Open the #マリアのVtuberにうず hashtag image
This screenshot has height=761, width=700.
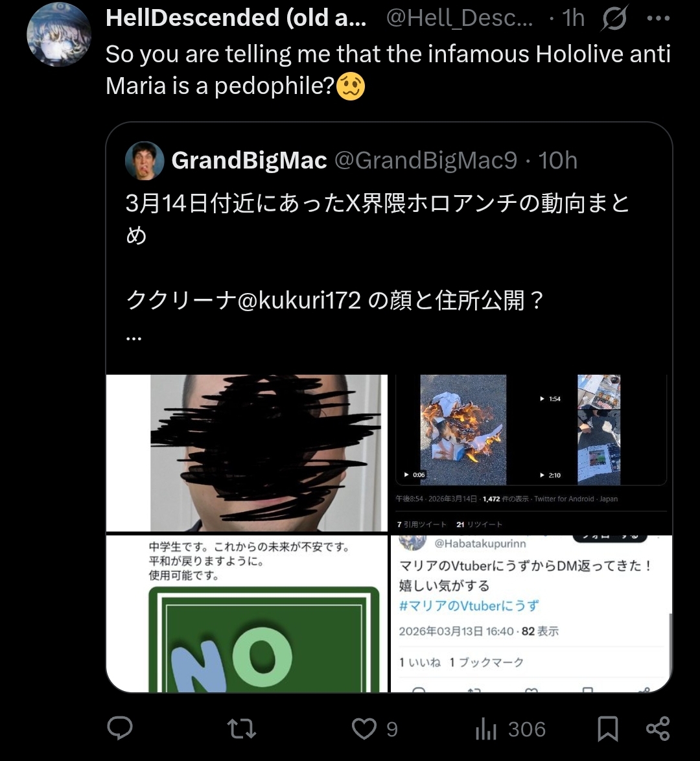[x=531, y=613]
